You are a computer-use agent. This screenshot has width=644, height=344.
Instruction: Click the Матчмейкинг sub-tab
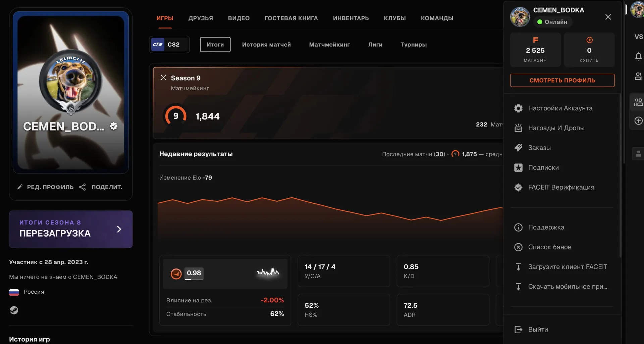click(x=329, y=44)
